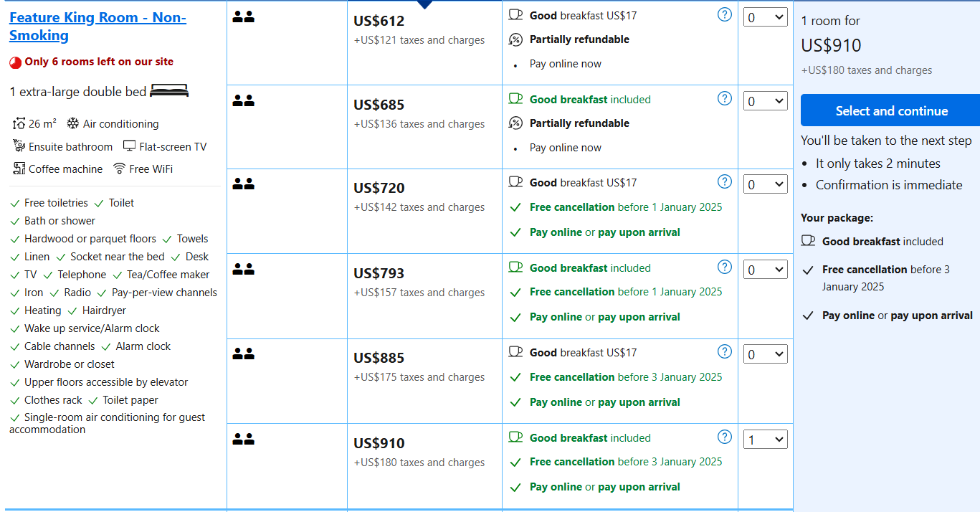Click the two-guest occupancy icon for US$720
Image resolution: width=980 pixels, height=512 pixels.
click(244, 184)
